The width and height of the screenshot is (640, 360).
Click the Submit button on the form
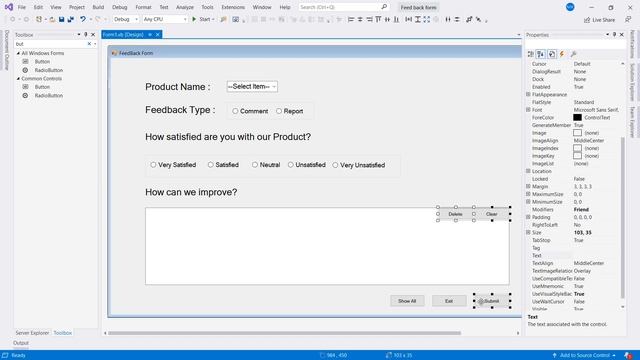(492, 301)
